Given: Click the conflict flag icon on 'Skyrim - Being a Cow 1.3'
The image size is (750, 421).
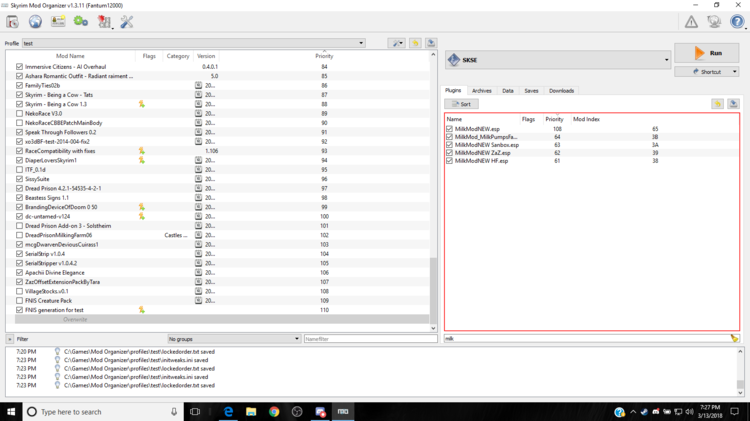Looking at the screenshot, I should coord(142,104).
